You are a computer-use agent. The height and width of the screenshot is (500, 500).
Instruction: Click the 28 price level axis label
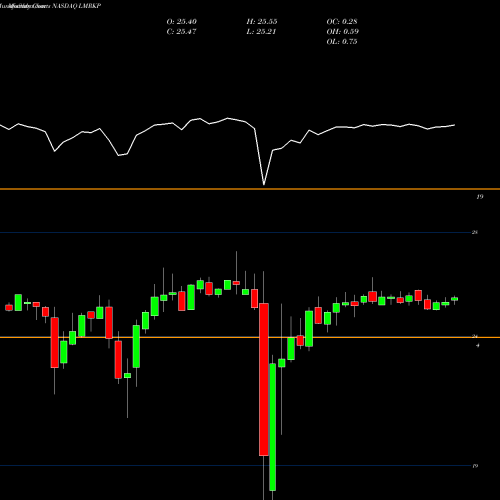475,232
